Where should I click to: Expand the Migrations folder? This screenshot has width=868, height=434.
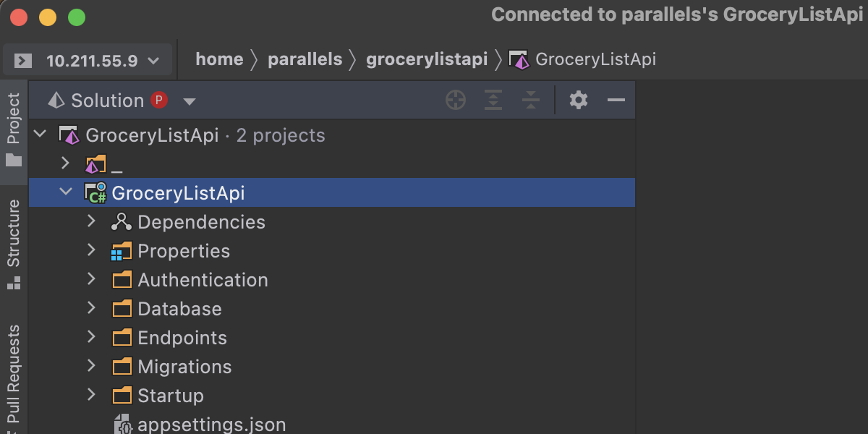point(91,366)
